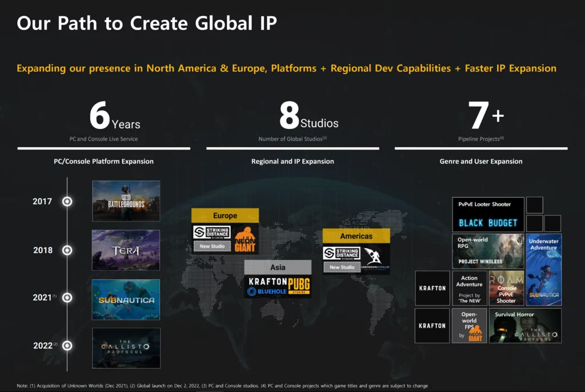Screen dimensions: 585x392
Task: Open the Black Budget PvPvE Looter Shooter tile
Action: (488, 215)
